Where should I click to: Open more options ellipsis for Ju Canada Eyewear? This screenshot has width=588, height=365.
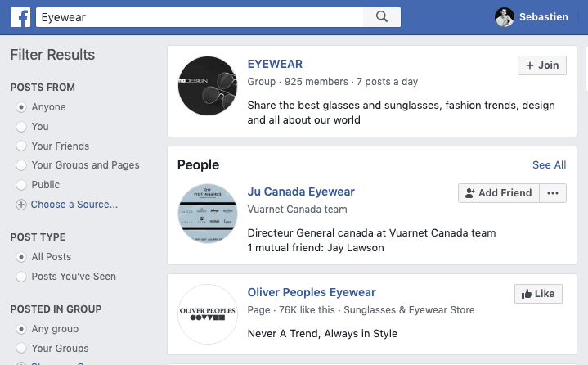(553, 193)
